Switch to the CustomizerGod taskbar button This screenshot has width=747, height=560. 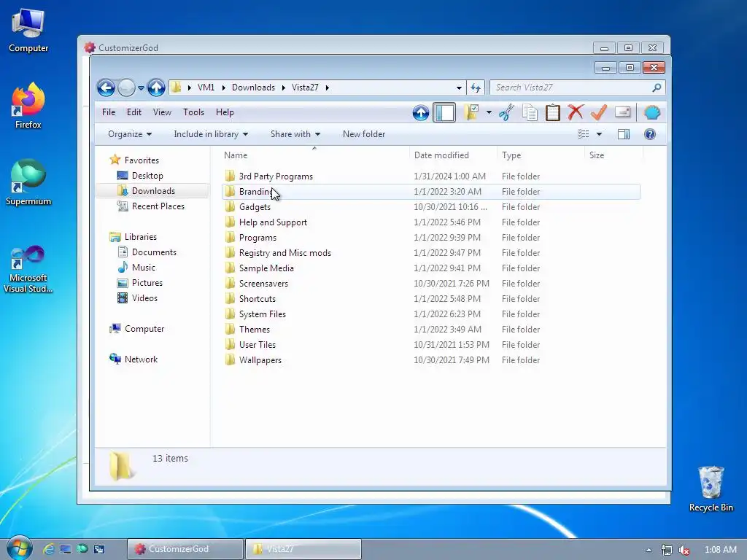[x=185, y=549]
